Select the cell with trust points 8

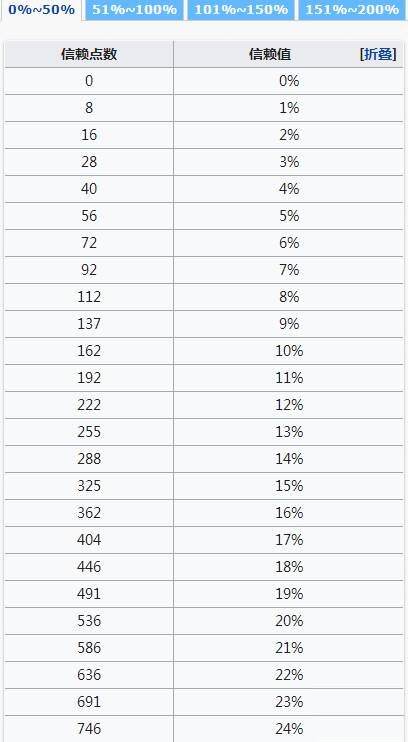coord(89,108)
